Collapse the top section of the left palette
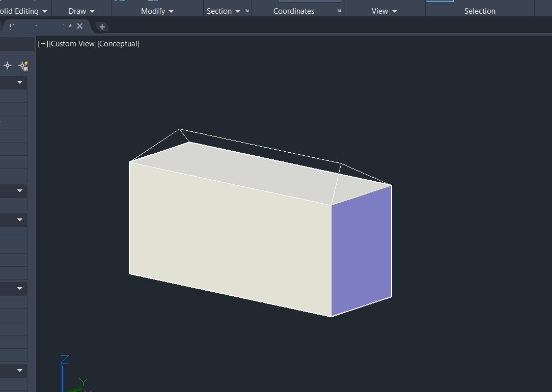This screenshot has height=392, width=552. 20,82
